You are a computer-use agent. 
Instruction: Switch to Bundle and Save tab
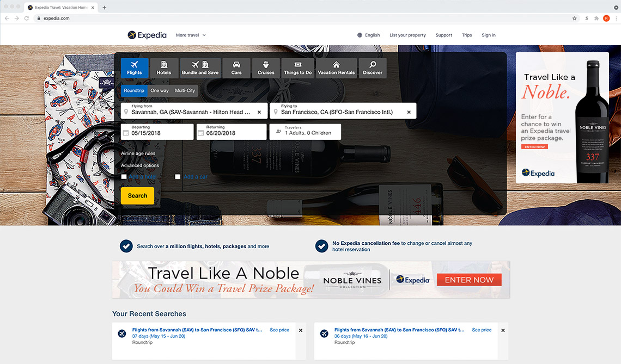[x=200, y=67]
